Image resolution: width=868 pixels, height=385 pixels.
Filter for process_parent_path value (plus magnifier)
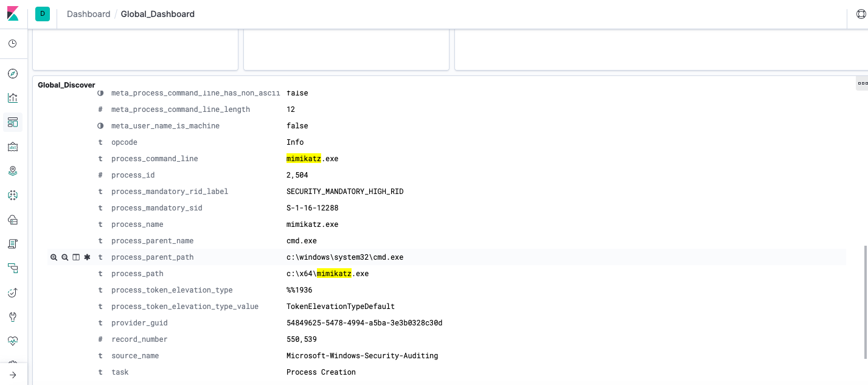(54, 257)
